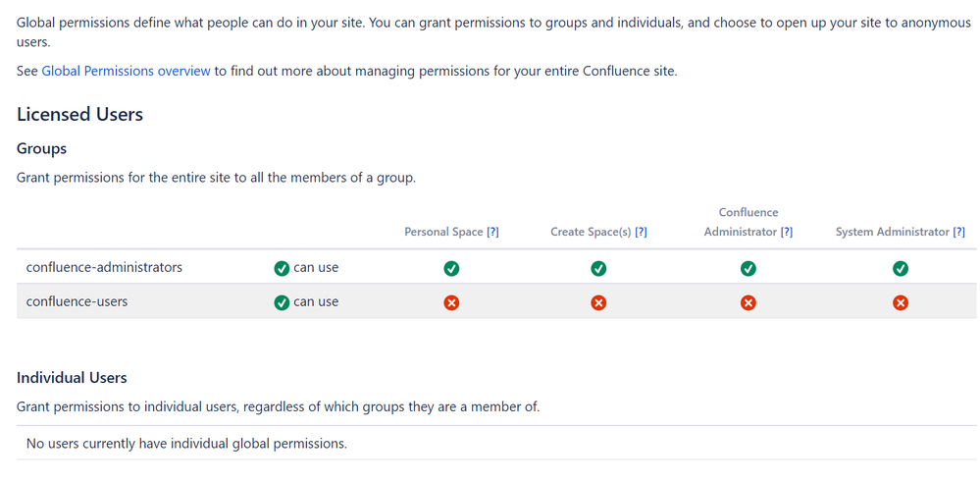
Task: Click the Confluence Administrator red cross for confluence-users
Action: tap(748, 302)
